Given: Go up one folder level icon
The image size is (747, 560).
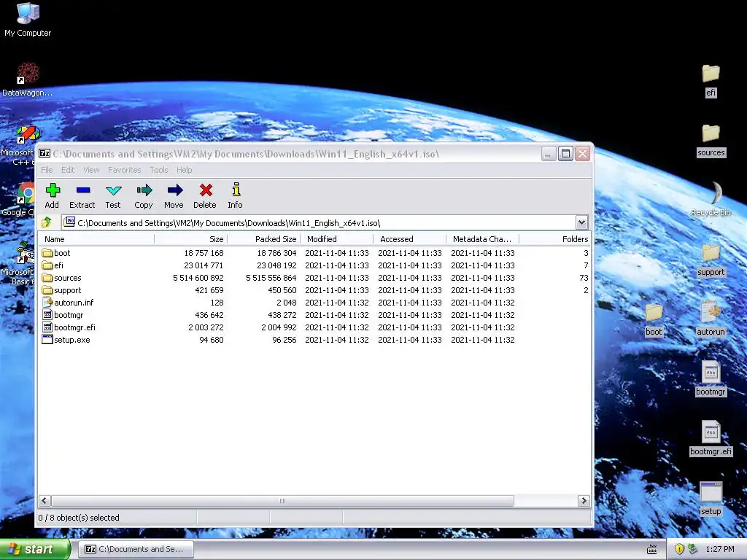Looking at the screenshot, I should coord(47,222).
